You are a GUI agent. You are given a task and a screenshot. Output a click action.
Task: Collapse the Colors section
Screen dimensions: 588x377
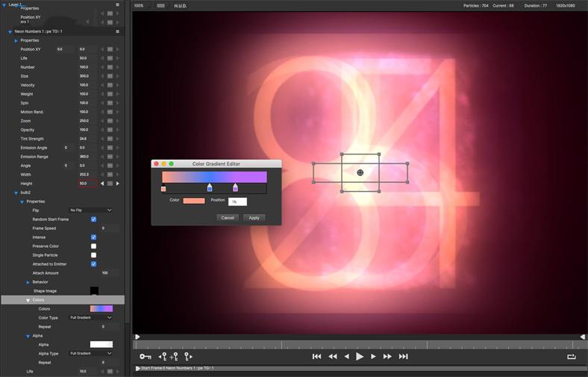point(28,300)
